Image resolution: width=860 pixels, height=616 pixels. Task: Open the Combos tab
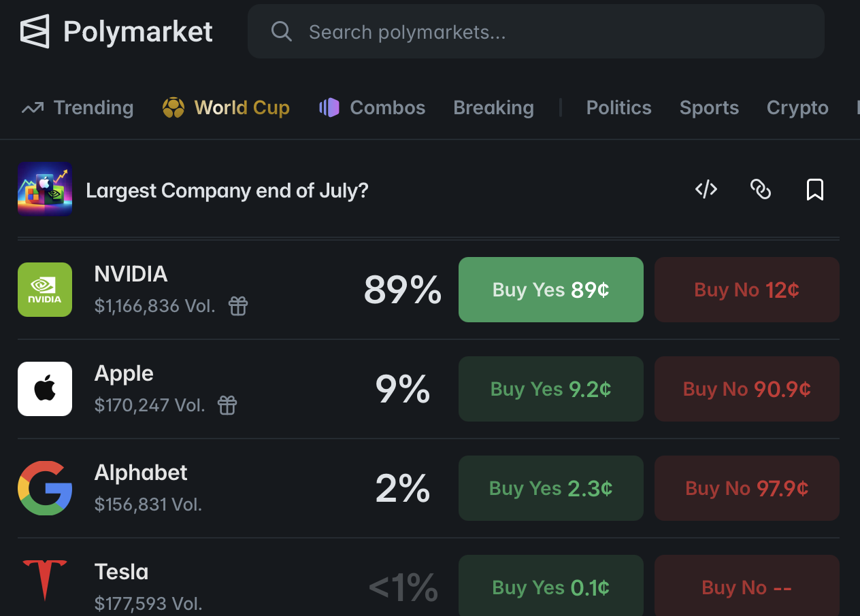pos(372,107)
